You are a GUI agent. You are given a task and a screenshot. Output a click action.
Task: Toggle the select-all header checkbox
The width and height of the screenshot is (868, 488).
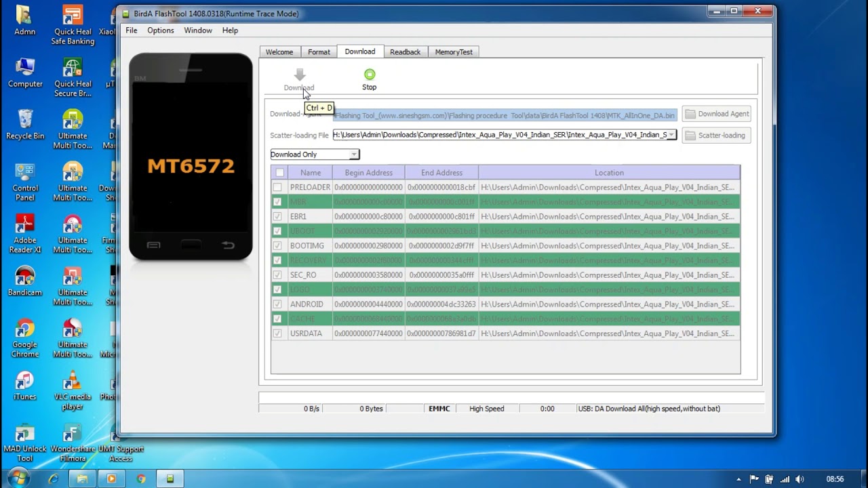click(279, 173)
